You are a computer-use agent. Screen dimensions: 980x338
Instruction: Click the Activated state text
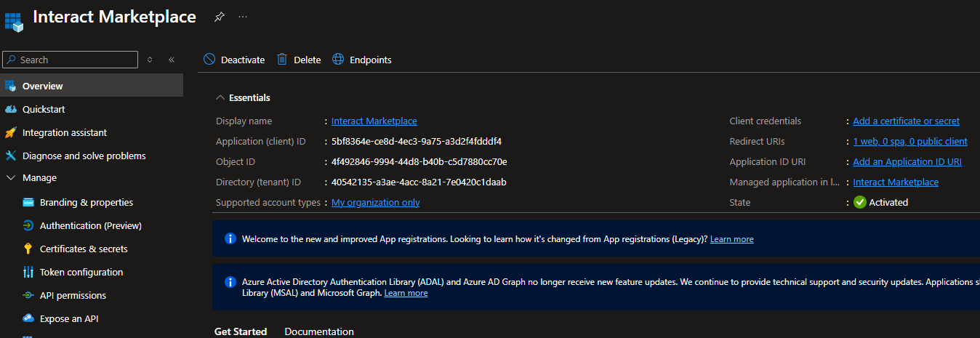[888, 202]
